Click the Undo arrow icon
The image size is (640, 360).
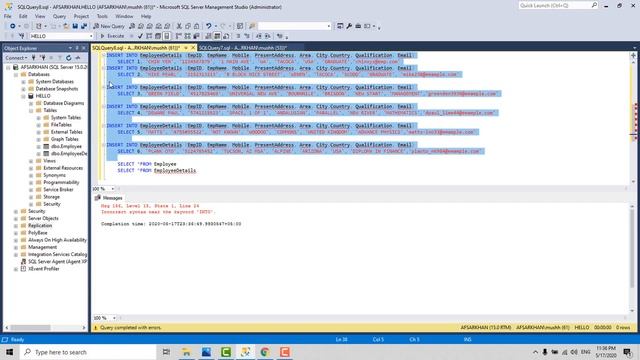pyautogui.click(x=209, y=26)
